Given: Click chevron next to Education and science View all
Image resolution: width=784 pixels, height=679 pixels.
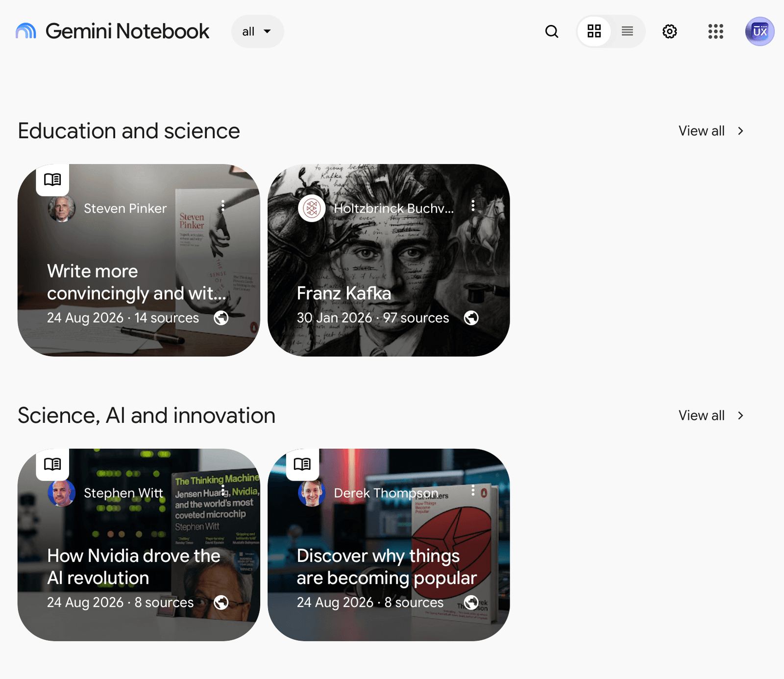Looking at the screenshot, I should [x=740, y=131].
